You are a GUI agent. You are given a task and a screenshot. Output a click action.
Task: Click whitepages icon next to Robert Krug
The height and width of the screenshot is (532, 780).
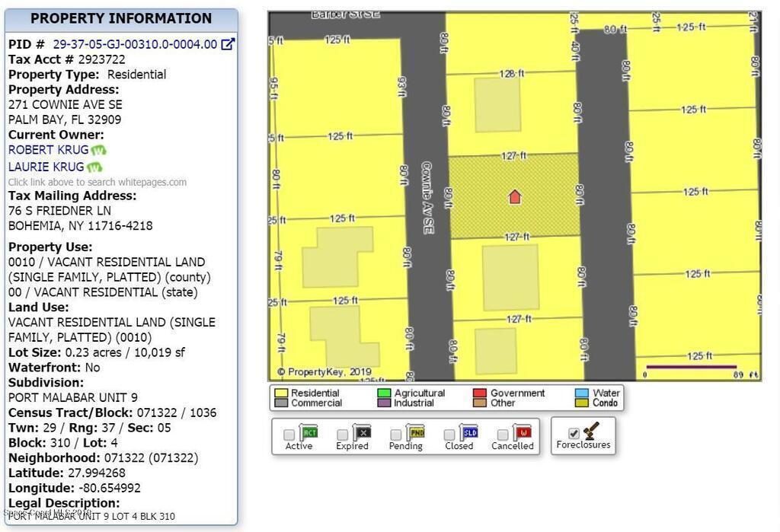tap(98, 151)
